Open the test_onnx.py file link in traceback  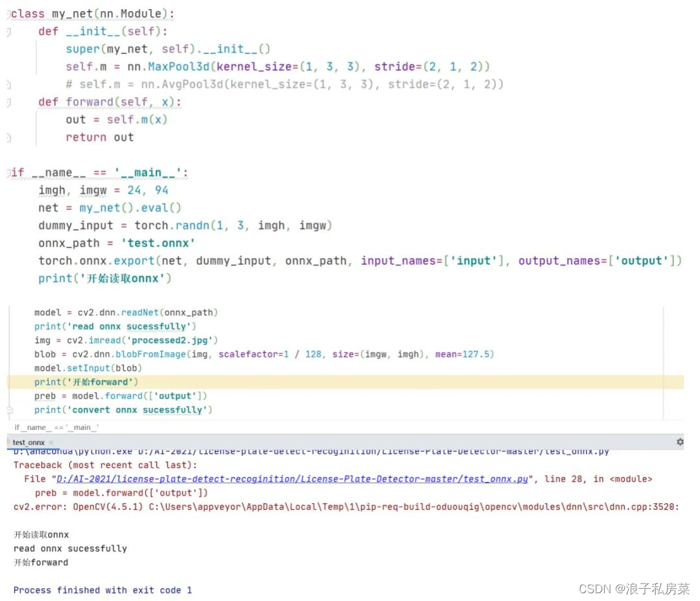pos(292,479)
